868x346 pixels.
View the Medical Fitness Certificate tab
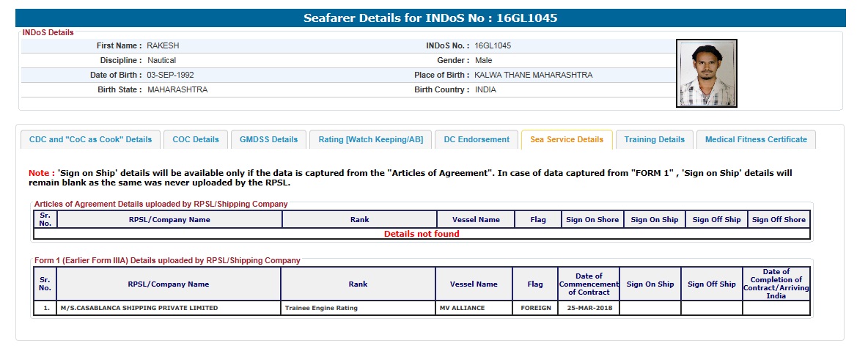coord(756,139)
